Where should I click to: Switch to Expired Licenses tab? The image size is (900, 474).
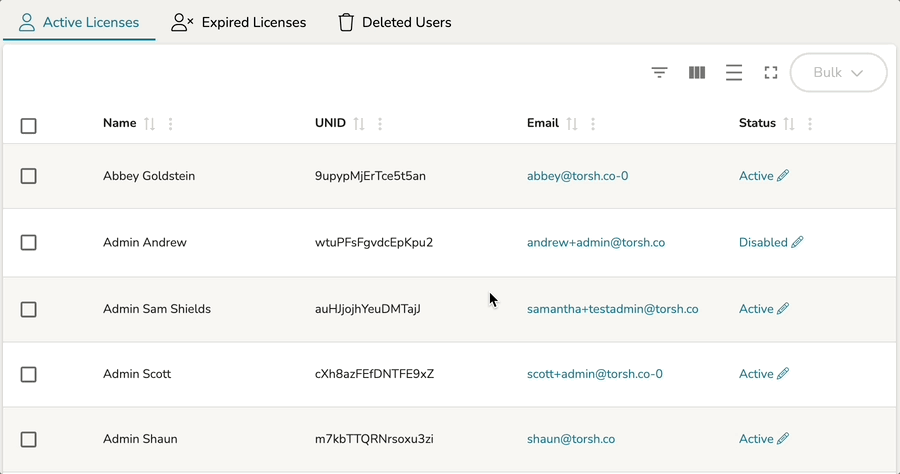(239, 22)
